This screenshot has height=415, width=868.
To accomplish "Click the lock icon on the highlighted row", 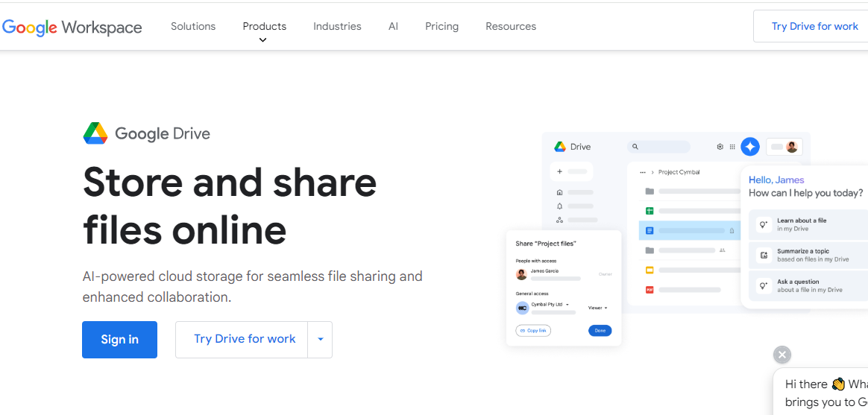I will [732, 231].
